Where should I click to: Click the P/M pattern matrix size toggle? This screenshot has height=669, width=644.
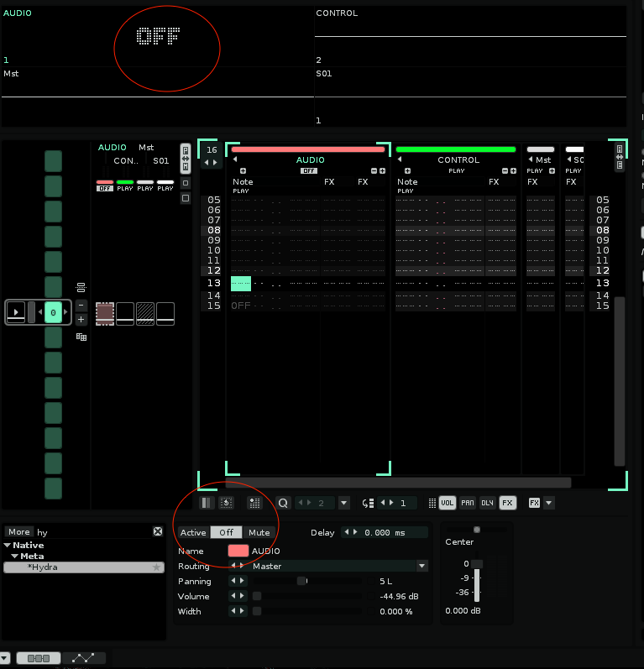coord(186,158)
